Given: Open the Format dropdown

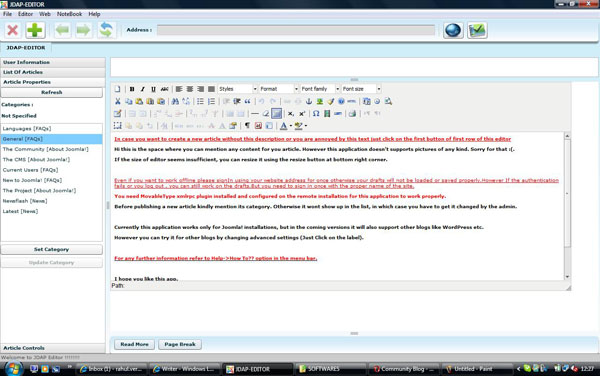Looking at the screenshot, I should [x=279, y=89].
